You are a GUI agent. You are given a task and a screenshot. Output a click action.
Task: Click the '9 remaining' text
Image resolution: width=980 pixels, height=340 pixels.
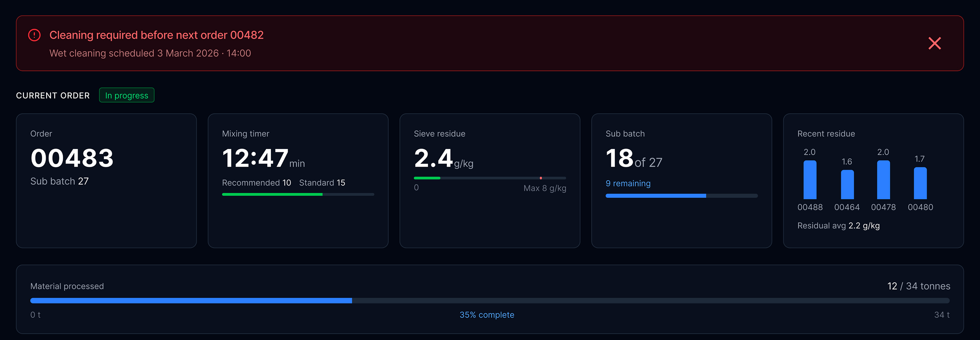[x=628, y=183]
